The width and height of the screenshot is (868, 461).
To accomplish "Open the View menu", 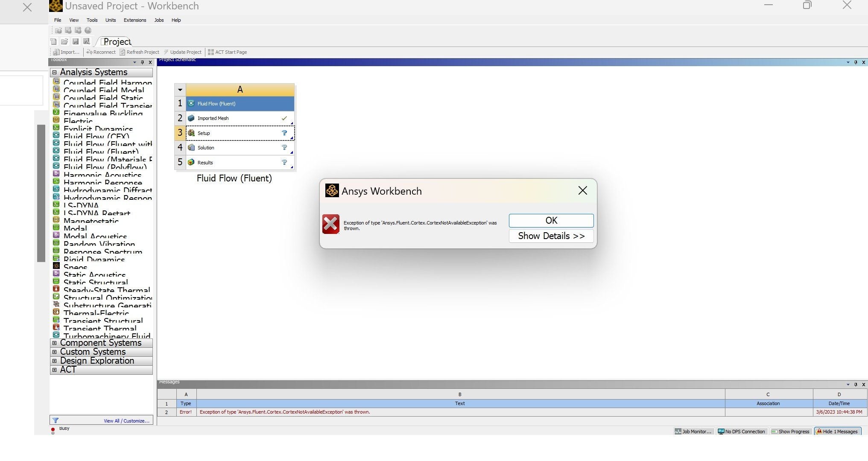I will 74,20.
